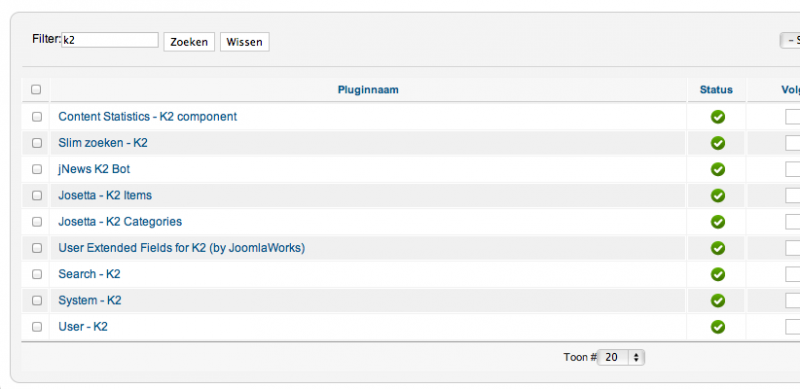Open Slim zoeken - K2 plugin

coord(103,143)
